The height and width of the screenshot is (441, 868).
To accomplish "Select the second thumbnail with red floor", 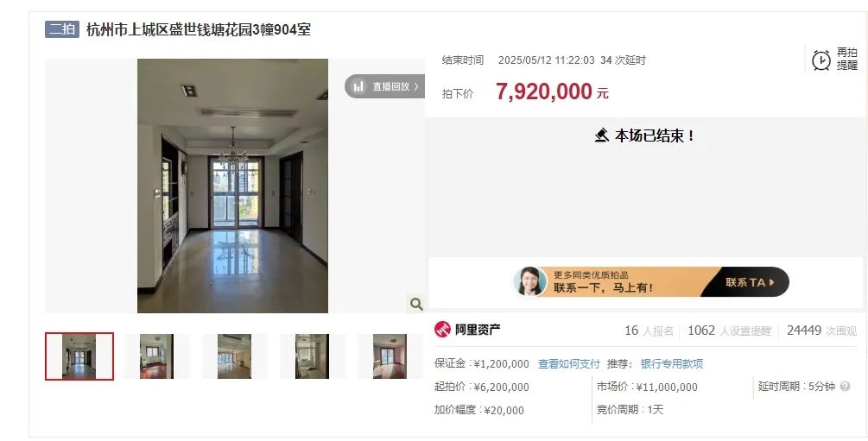I will 156,356.
